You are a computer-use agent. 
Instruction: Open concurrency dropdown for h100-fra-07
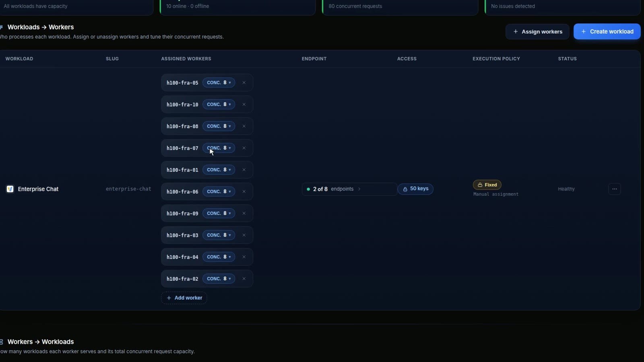(x=219, y=148)
